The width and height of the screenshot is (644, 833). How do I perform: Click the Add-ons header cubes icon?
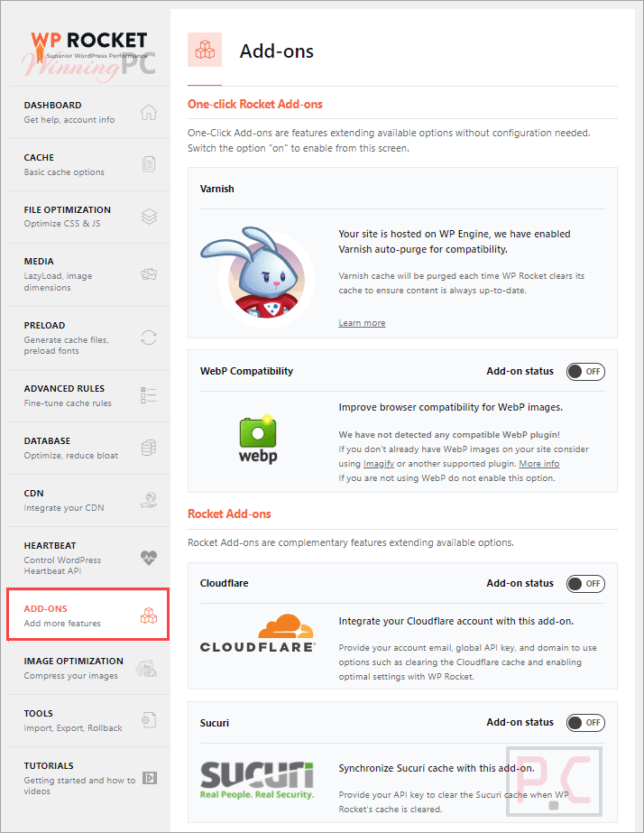click(x=205, y=50)
